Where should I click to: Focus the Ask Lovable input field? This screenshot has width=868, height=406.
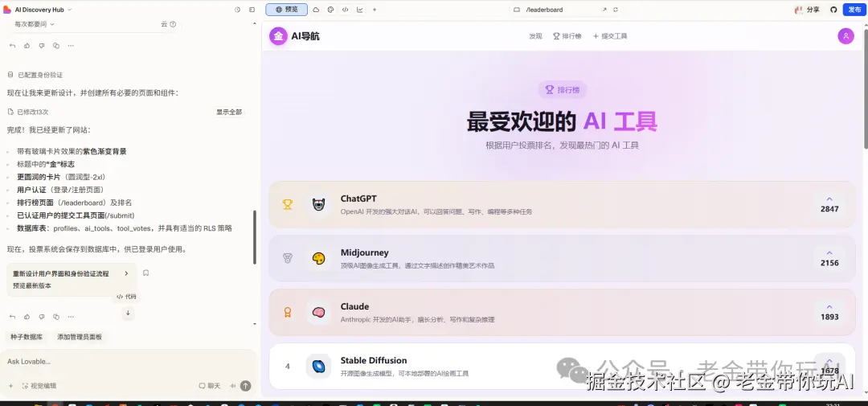tap(128, 362)
